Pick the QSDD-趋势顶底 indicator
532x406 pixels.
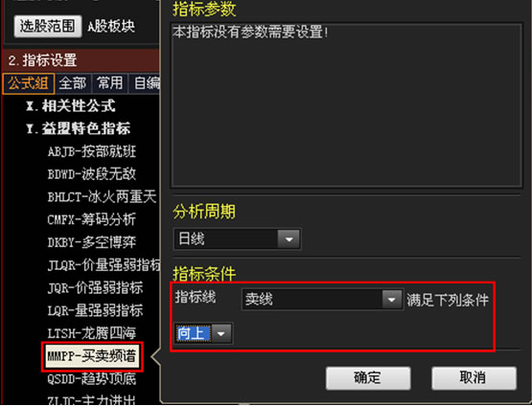tap(92, 378)
